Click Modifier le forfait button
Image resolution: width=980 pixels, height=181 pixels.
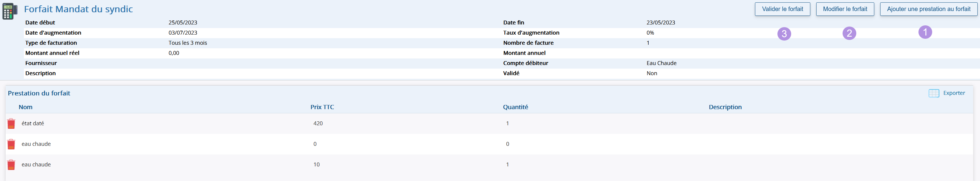(845, 9)
